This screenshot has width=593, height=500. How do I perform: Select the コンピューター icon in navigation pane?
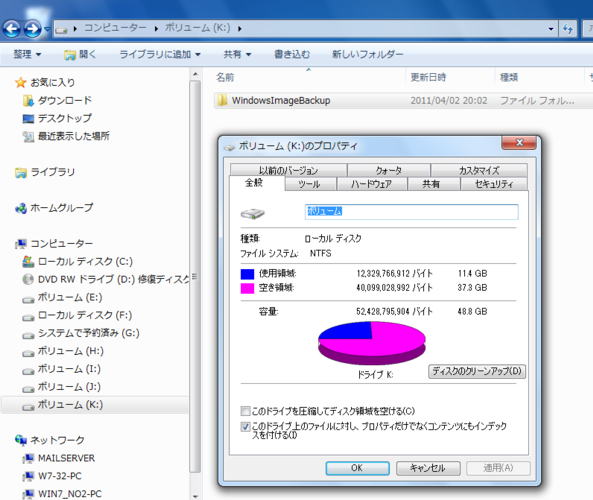pyautogui.click(x=21, y=244)
